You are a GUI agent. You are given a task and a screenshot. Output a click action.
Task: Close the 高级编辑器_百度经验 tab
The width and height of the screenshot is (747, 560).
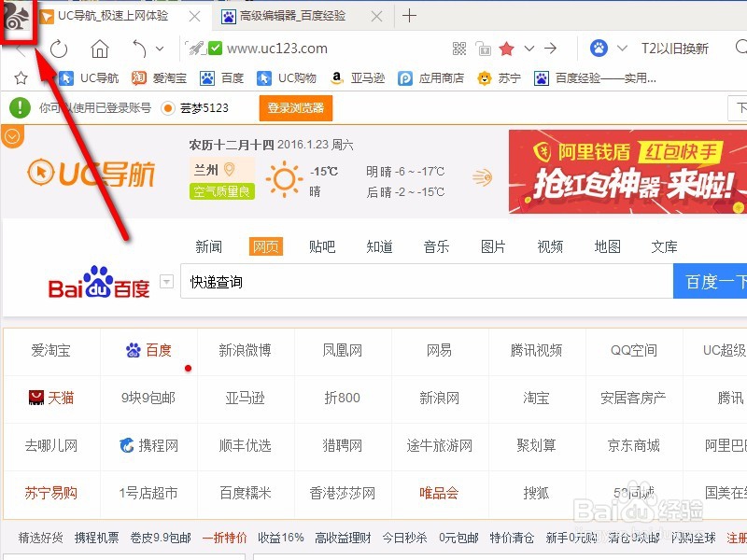[376, 17]
